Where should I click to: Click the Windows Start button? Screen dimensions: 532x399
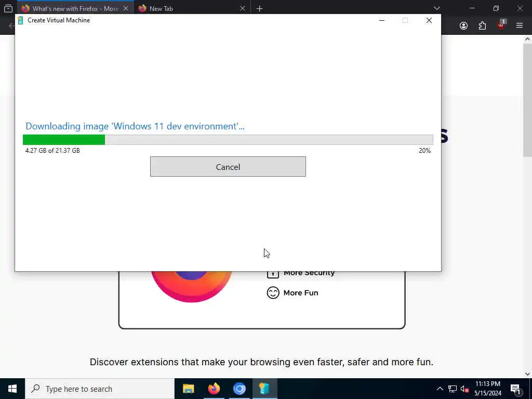[x=12, y=389]
